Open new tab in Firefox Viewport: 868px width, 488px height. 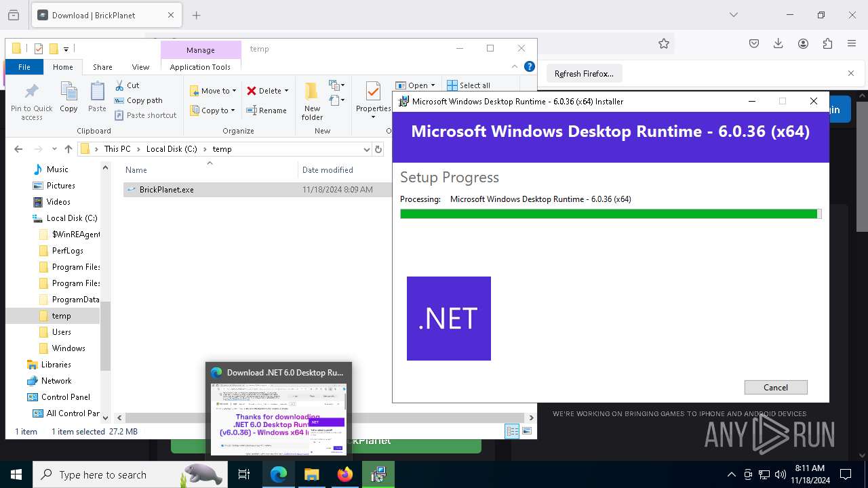[x=197, y=15]
